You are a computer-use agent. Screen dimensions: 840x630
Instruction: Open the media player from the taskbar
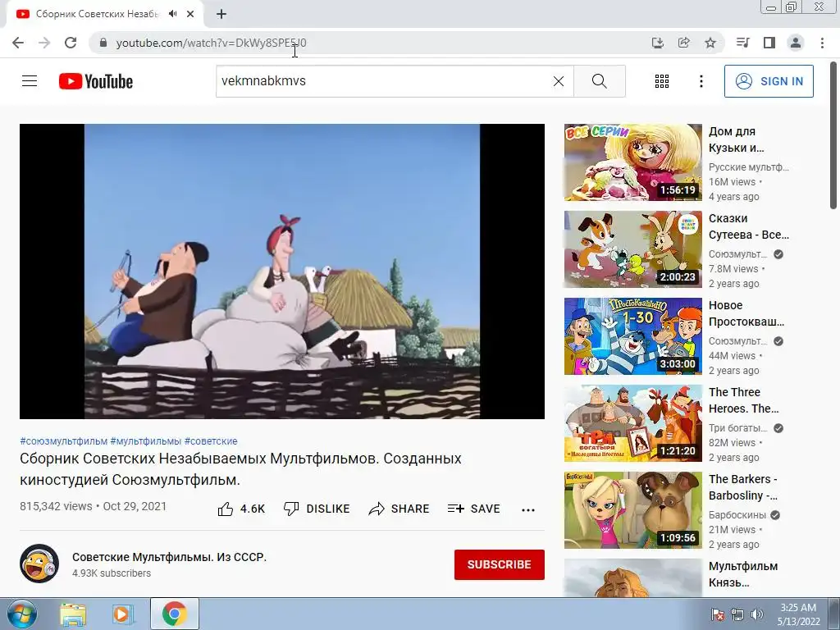pyautogui.click(x=122, y=614)
